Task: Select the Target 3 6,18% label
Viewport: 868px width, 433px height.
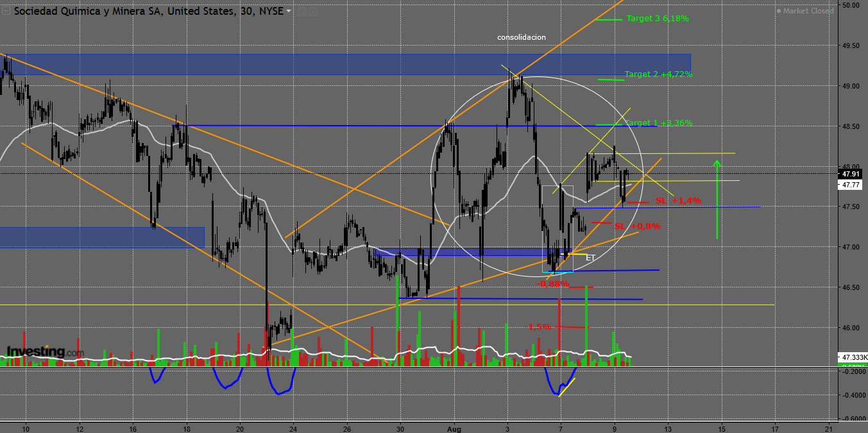Action: [x=658, y=19]
